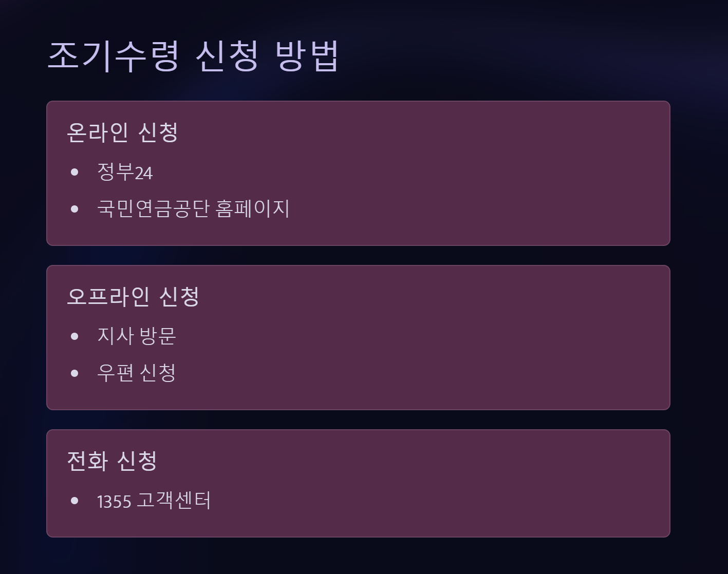Click the bullet dot beside 정부24

coord(74,172)
